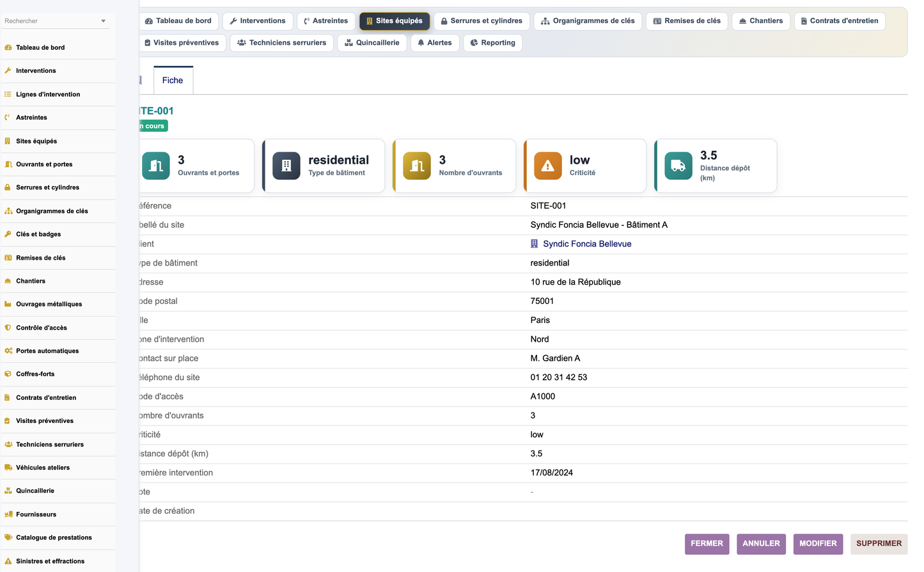Click Fournisseurs dolly icon

8,514
